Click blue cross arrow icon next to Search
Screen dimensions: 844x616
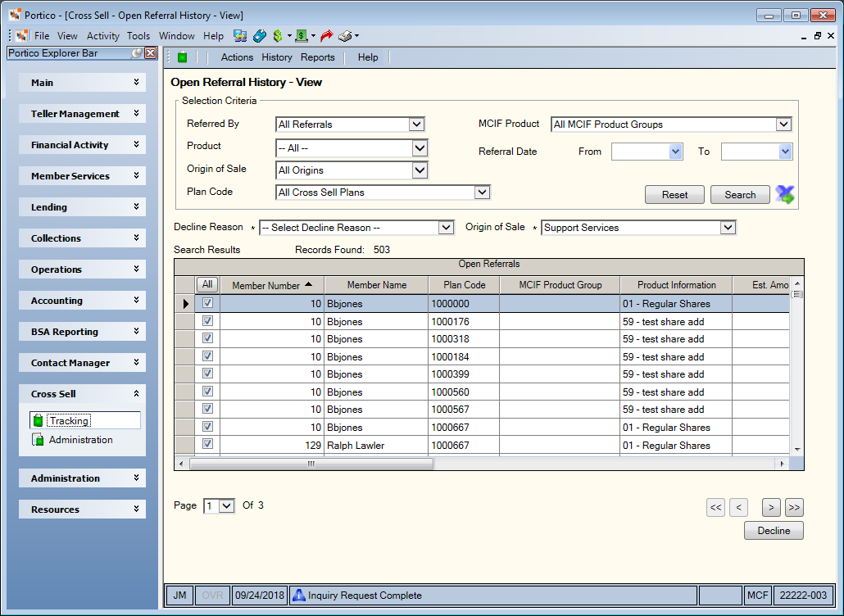point(785,194)
